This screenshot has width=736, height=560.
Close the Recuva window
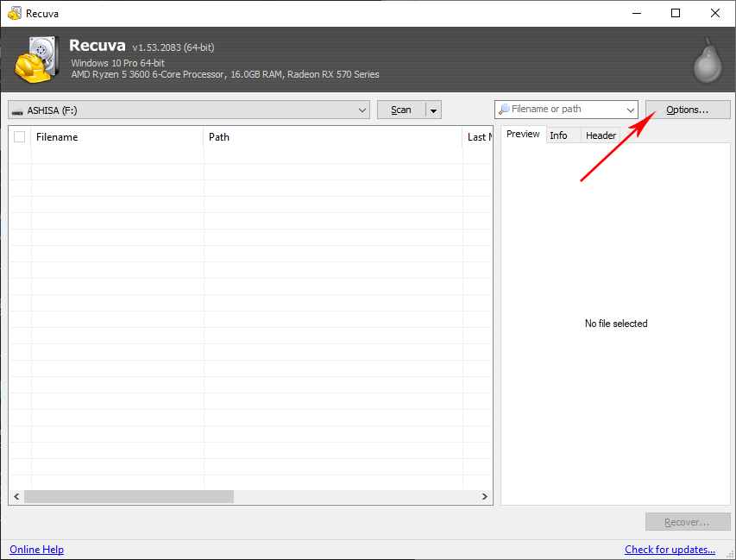click(x=715, y=13)
